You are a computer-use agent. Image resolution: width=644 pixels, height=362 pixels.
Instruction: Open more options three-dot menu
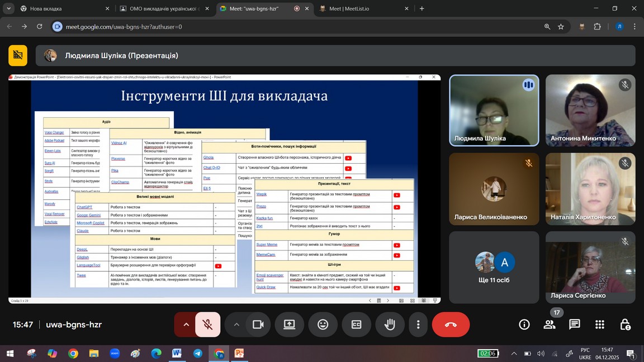pyautogui.click(x=418, y=325)
